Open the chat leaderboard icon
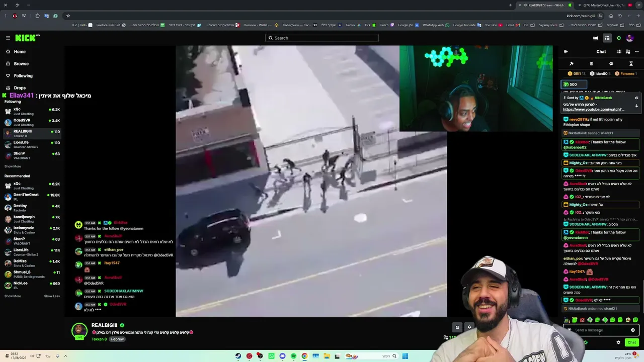The image size is (644, 362). [619, 52]
